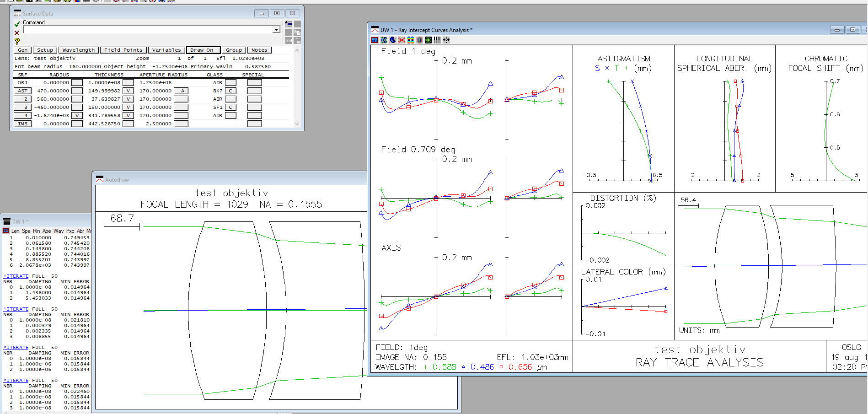
Task: Click into the Command text field
Action: [x=147, y=30]
